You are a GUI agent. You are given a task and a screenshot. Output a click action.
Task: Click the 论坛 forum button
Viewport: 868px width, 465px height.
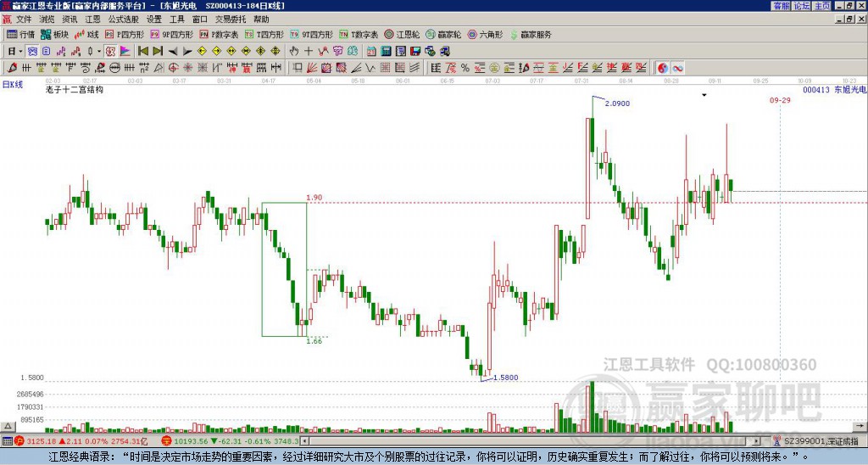coord(802,6)
